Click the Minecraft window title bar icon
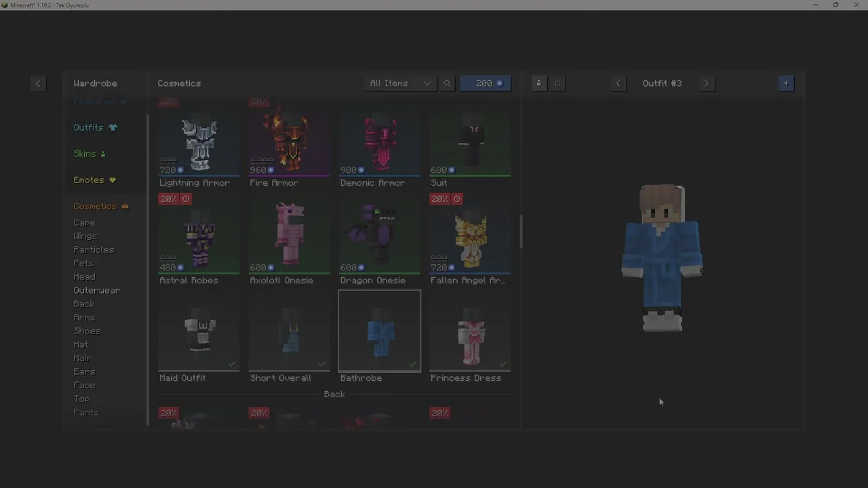 pyautogui.click(x=5, y=5)
